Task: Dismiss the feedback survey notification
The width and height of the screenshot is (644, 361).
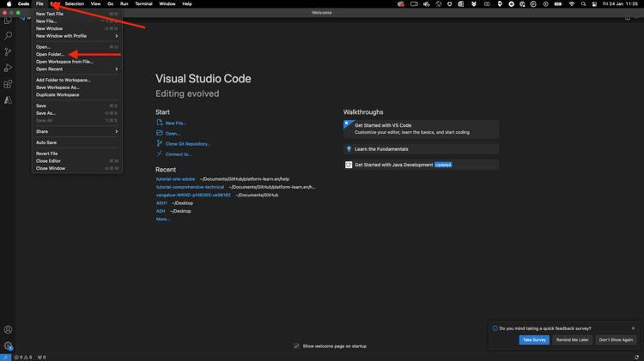Action: (x=634, y=328)
